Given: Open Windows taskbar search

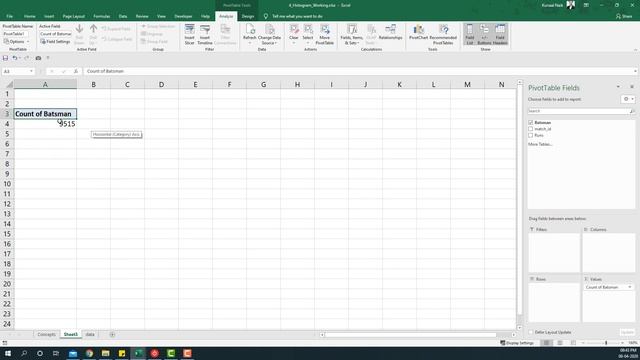Looking at the screenshot, I should (x=24, y=353).
